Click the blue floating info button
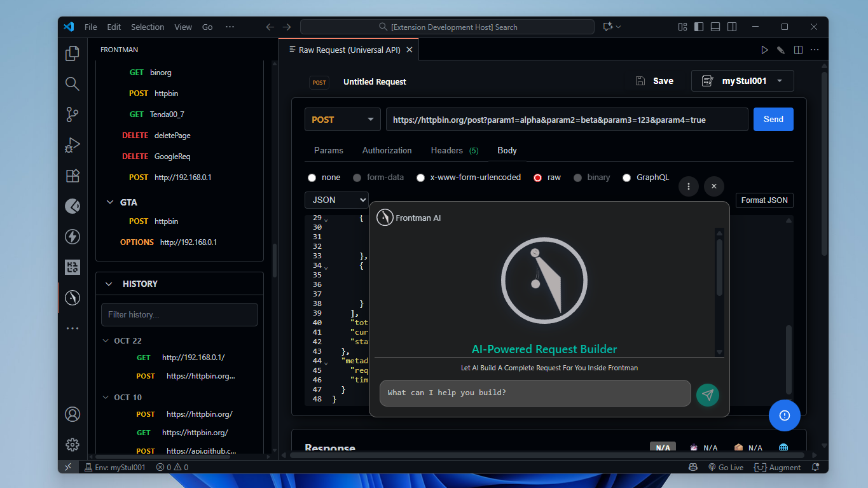The image size is (868, 488). [x=785, y=415]
